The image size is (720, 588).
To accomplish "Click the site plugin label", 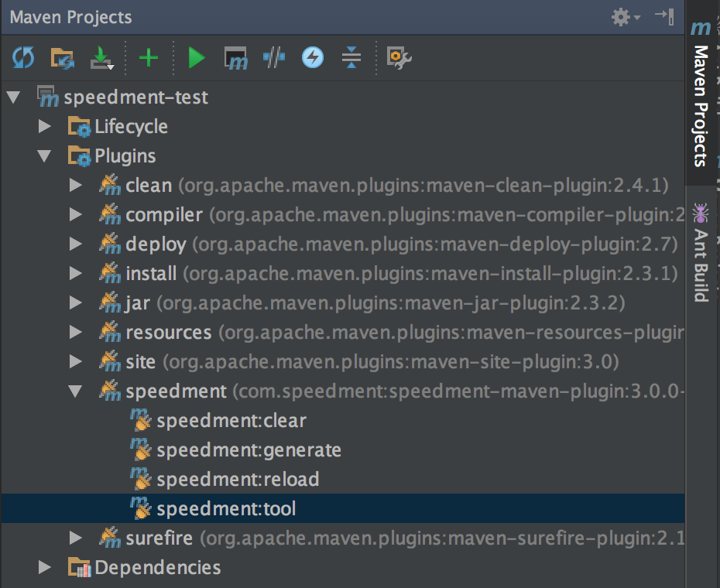I will tap(141, 362).
